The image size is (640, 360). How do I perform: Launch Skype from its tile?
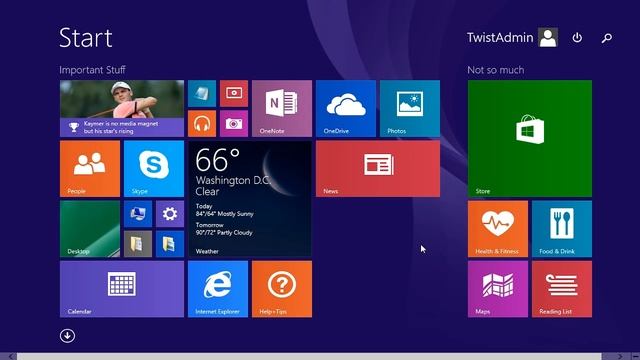pyautogui.click(x=154, y=169)
